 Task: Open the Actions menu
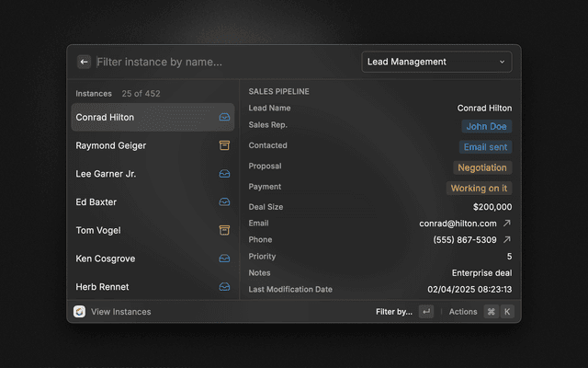463,312
